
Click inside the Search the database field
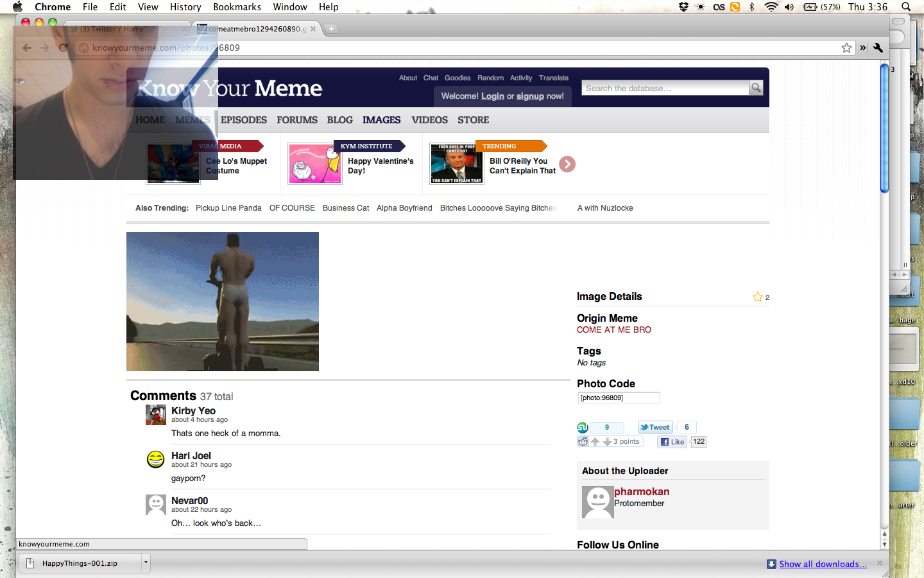tap(665, 88)
